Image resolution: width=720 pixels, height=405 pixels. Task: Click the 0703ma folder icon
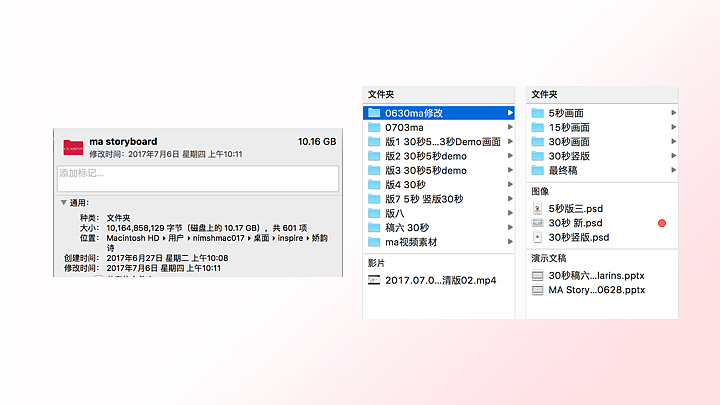(x=374, y=127)
